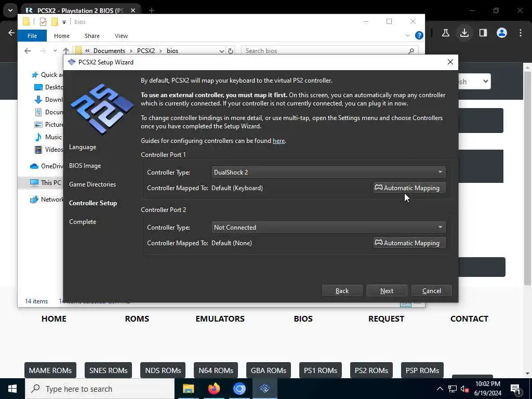Click the PCSX2 logo image in wizard
Viewport: 532px width, 399px height.
pyautogui.click(x=101, y=109)
